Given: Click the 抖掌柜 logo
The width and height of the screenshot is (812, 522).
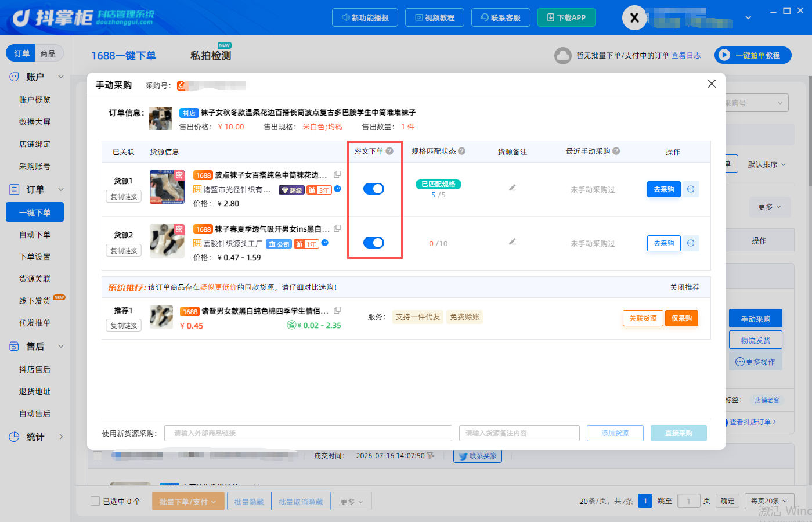Looking at the screenshot, I should [x=84, y=17].
